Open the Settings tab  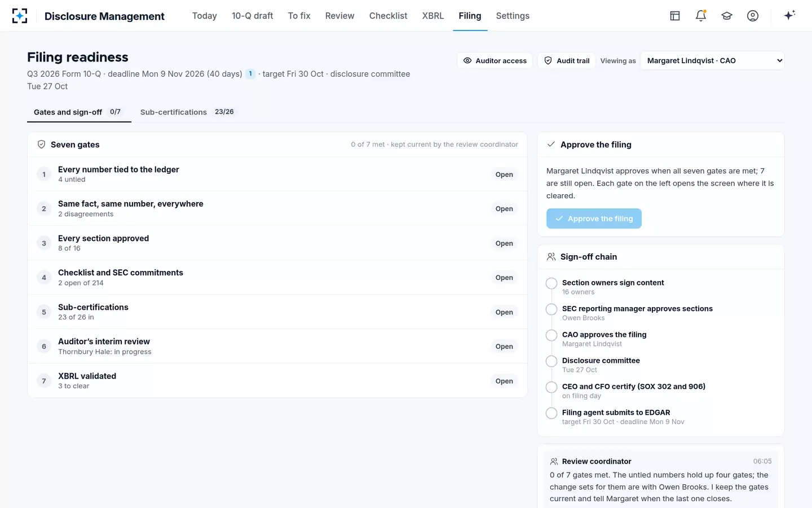click(513, 16)
